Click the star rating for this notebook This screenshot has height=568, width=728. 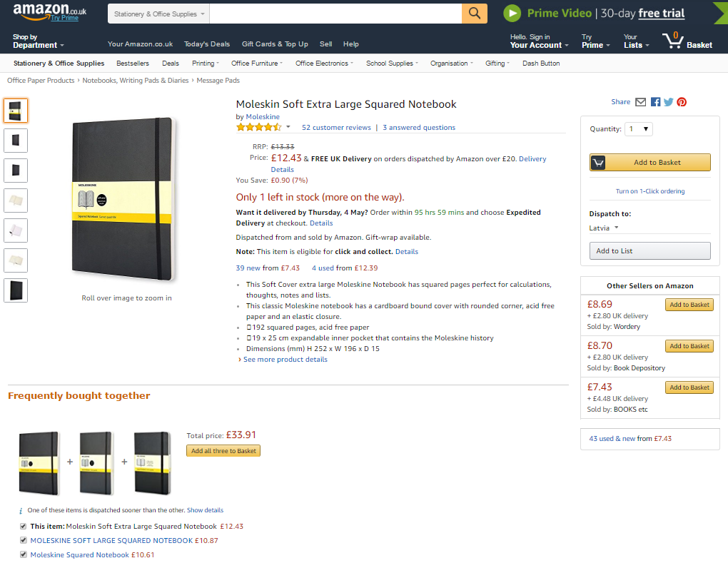258,127
